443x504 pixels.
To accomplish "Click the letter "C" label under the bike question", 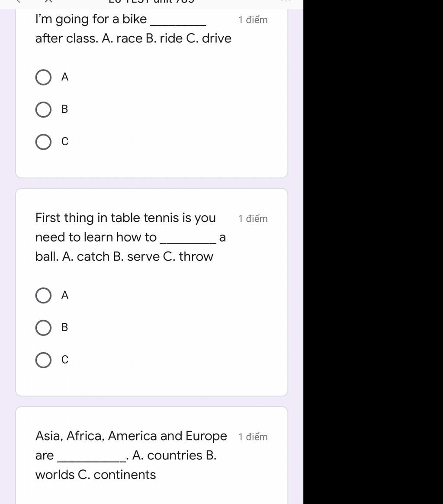I will click(65, 142).
